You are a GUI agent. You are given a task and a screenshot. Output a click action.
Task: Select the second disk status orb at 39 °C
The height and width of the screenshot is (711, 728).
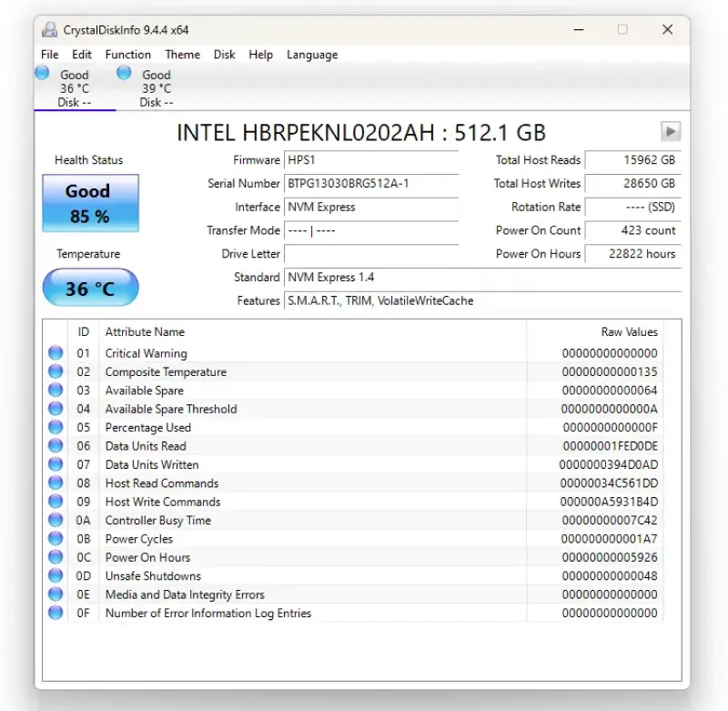coord(124,73)
